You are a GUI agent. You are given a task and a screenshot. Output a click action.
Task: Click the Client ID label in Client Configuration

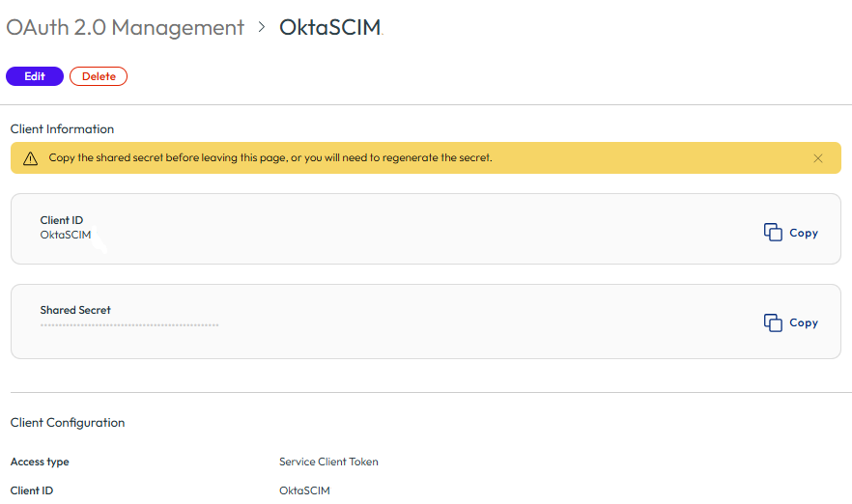(x=32, y=490)
